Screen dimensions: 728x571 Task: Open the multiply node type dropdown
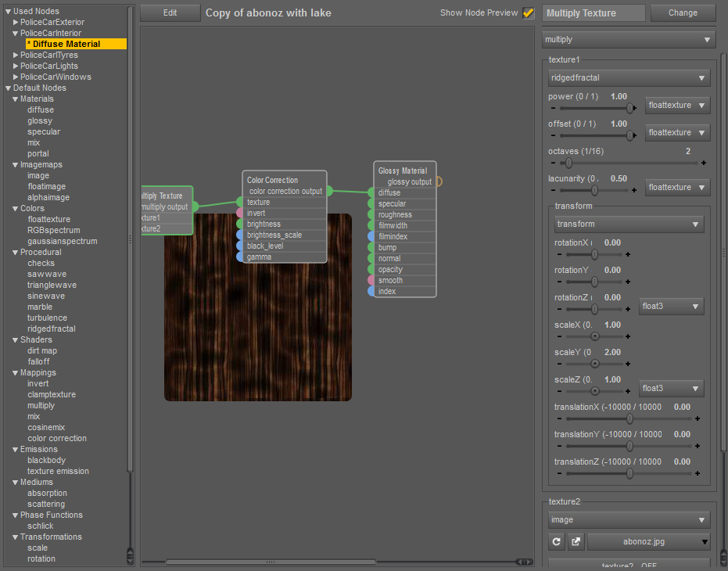[629, 39]
